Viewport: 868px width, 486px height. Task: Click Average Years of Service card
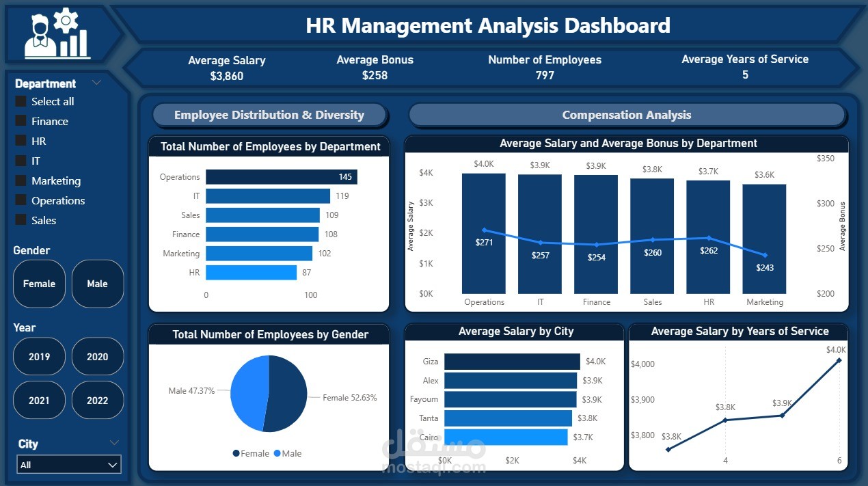745,67
